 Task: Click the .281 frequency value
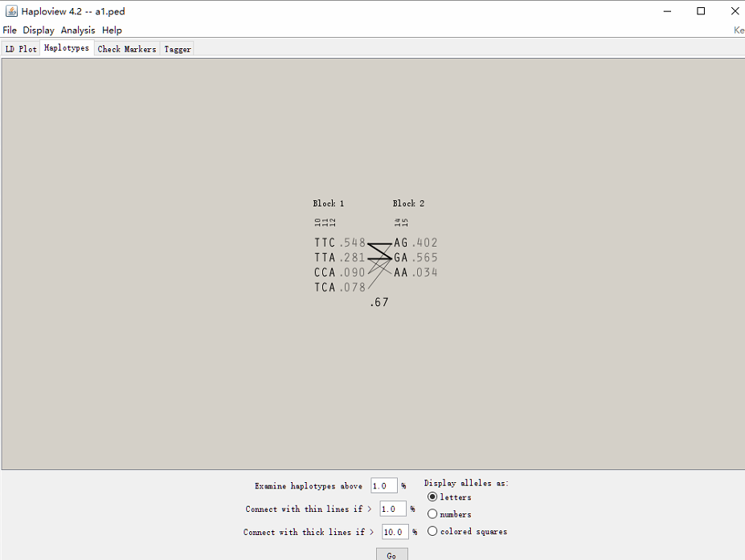pyautogui.click(x=352, y=257)
